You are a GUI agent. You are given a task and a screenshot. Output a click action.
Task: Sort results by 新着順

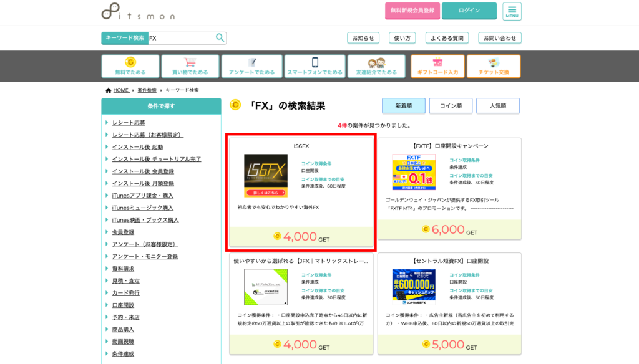(404, 106)
